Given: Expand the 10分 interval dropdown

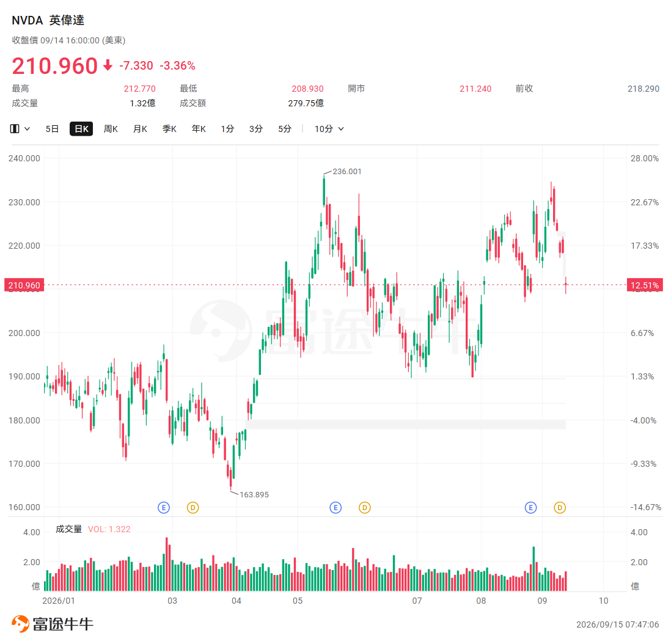Looking at the screenshot, I should (x=329, y=129).
